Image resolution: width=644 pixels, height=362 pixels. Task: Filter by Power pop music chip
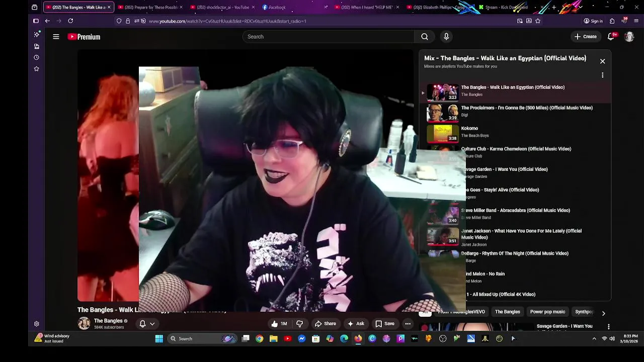(x=547, y=312)
